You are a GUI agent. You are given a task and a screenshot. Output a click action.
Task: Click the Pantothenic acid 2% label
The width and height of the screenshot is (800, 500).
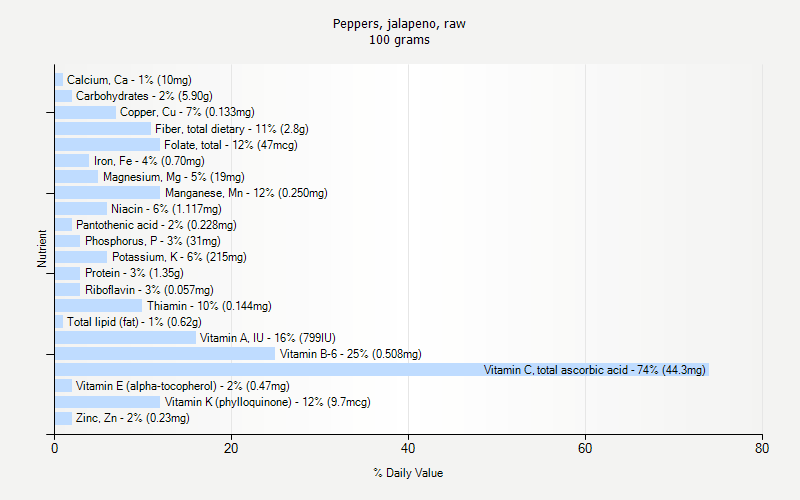tap(156, 225)
